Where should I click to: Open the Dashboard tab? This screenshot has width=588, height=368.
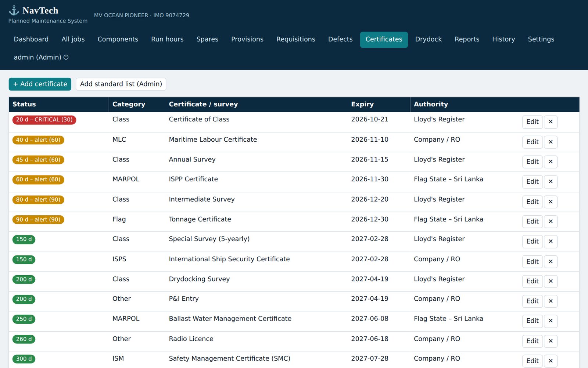pyautogui.click(x=31, y=39)
